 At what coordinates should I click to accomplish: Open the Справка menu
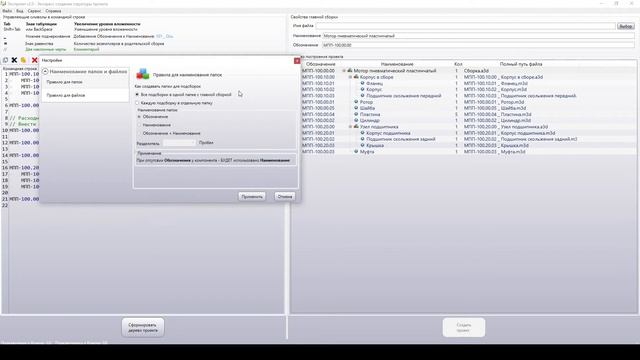(53, 11)
